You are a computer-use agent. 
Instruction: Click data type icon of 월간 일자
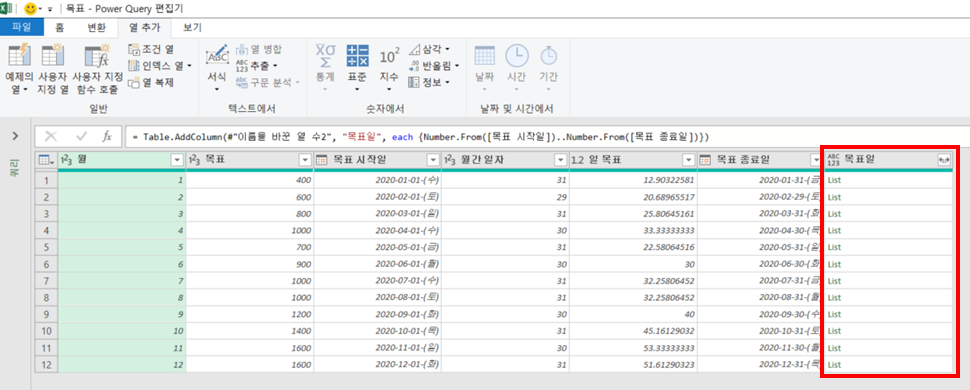[x=450, y=160]
